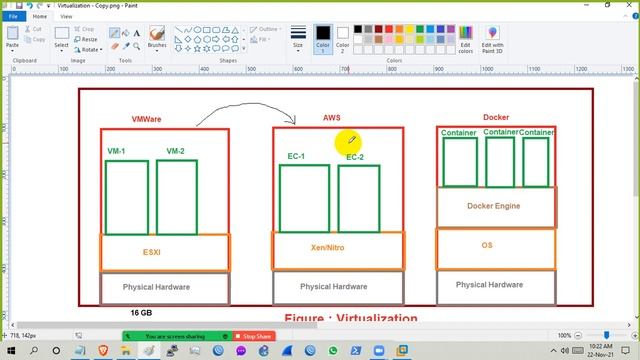The width and height of the screenshot is (640, 360).
Task: Choose the Five-point star shape
Action: click(x=197, y=49)
